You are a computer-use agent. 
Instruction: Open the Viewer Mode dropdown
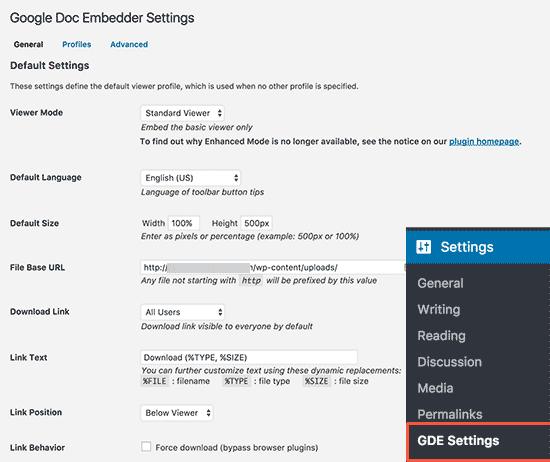click(182, 113)
